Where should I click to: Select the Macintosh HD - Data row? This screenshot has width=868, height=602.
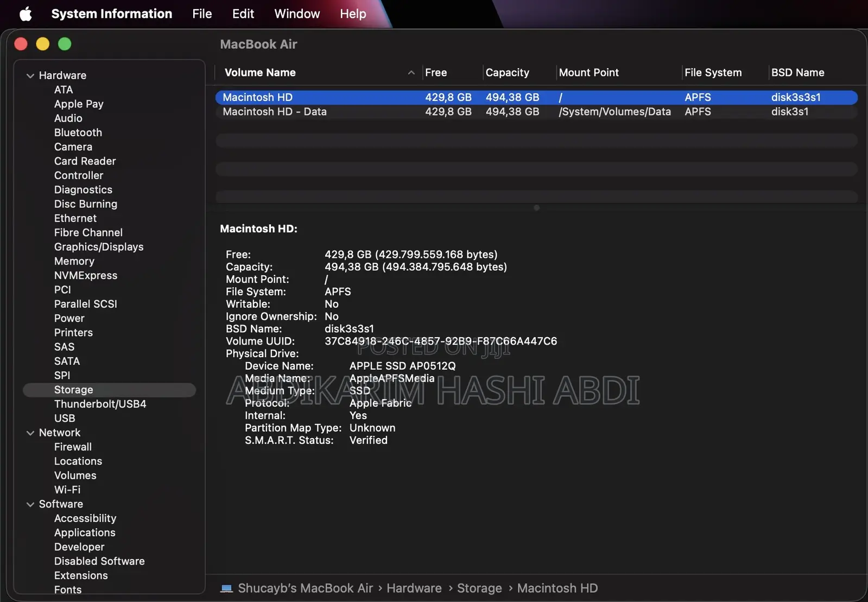tap(536, 111)
